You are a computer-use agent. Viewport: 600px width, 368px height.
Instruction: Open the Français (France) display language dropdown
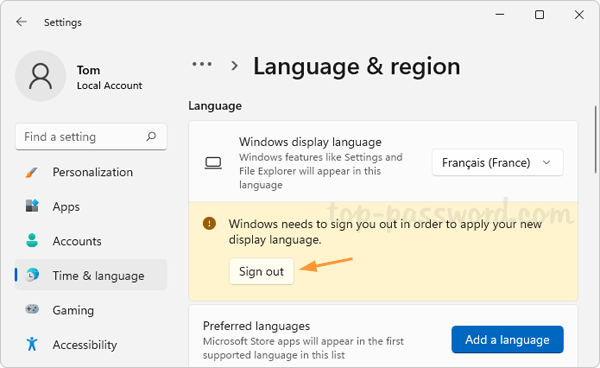[x=497, y=163]
